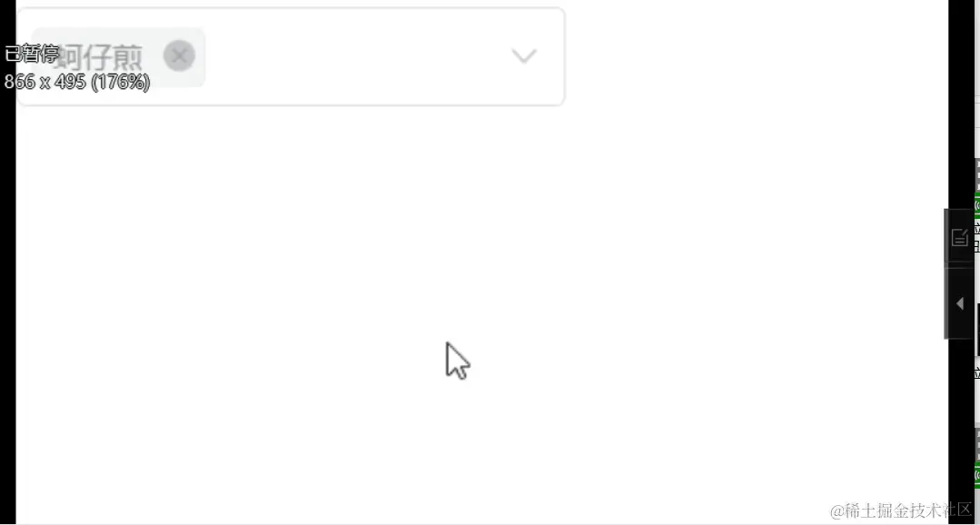Collapse the side panel with the left arrow
Screen dimensions: 980x525
coord(960,303)
